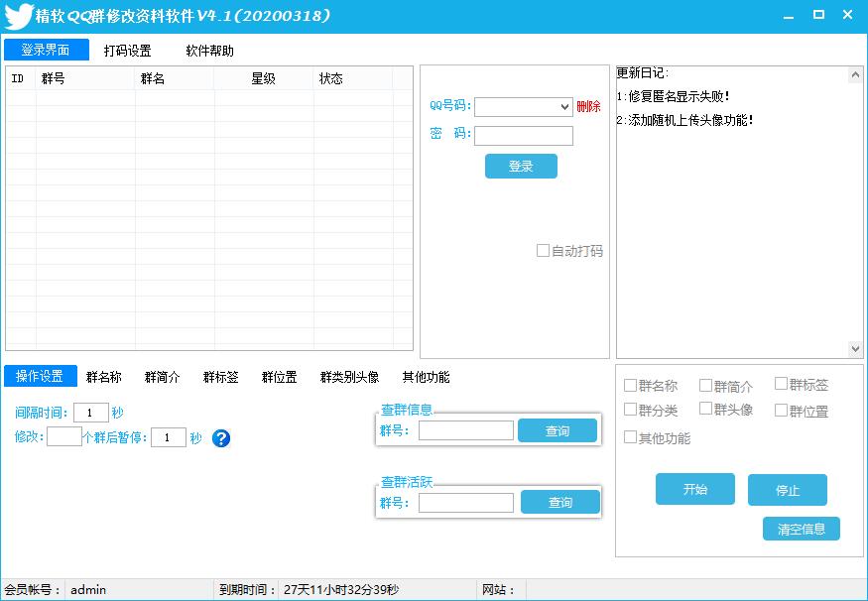Expand the QQ号码 dropdown list

click(x=564, y=107)
